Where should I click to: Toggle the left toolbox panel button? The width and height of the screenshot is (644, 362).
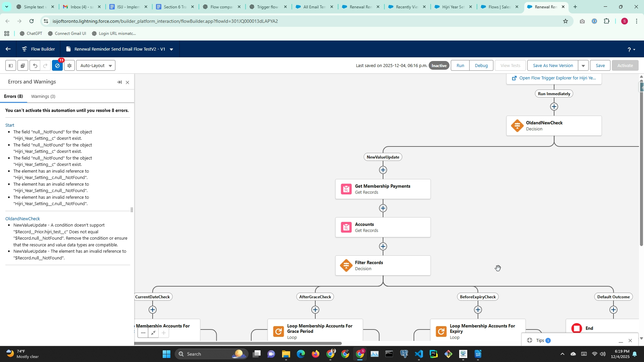point(11,66)
